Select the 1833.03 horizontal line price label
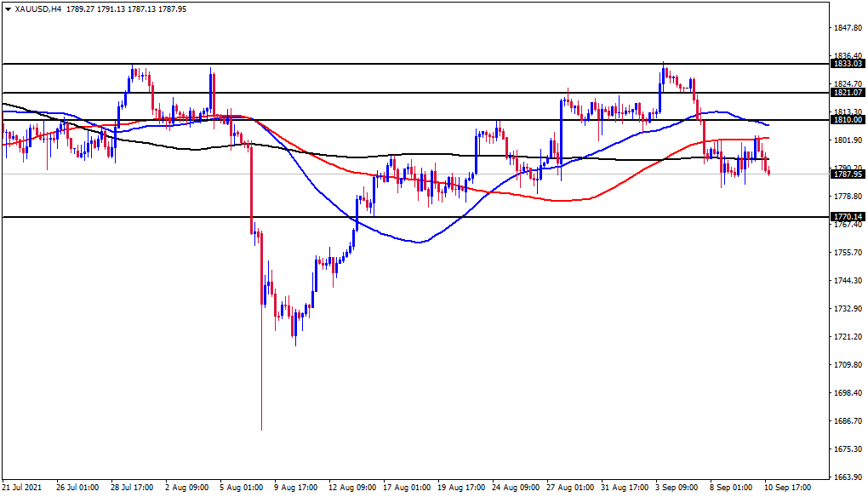This screenshot has height=497, width=868. coord(848,64)
